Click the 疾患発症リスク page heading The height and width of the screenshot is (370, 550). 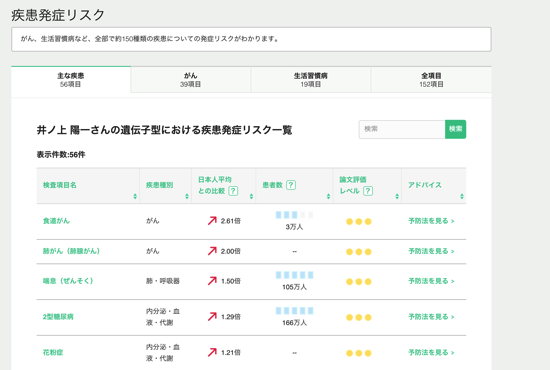coord(58,15)
